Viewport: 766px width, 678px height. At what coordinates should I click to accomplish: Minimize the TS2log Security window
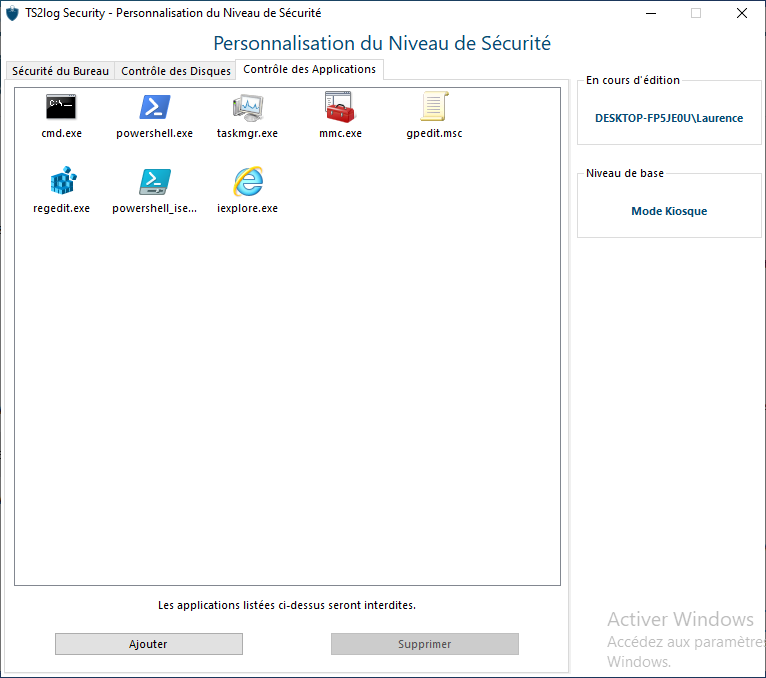[x=651, y=13]
